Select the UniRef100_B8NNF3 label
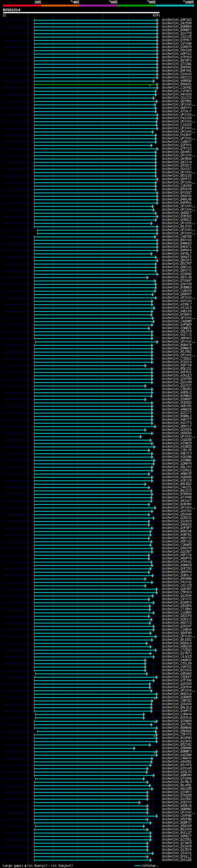The height and width of the screenshot is (868, 197). click(x=176, y=751)
